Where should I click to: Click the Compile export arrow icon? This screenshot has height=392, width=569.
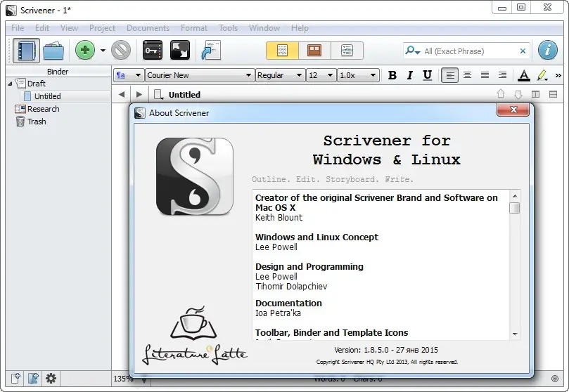click(x=211, y=50)
